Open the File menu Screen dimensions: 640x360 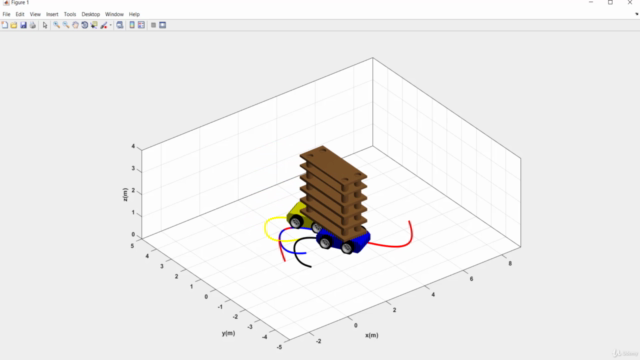7,14
